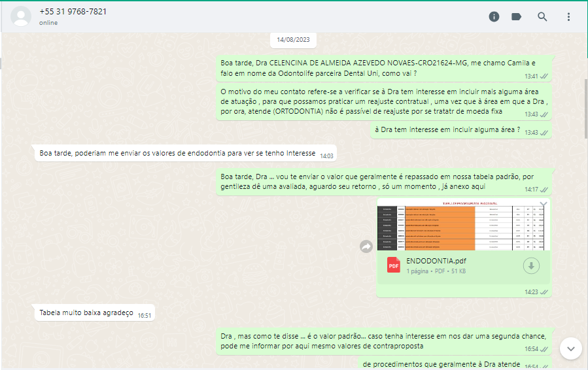Click the contact profile avatar

(21, 16)
